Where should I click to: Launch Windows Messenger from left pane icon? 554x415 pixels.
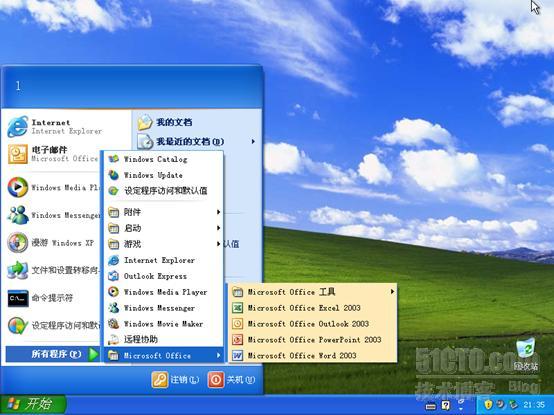18,215
